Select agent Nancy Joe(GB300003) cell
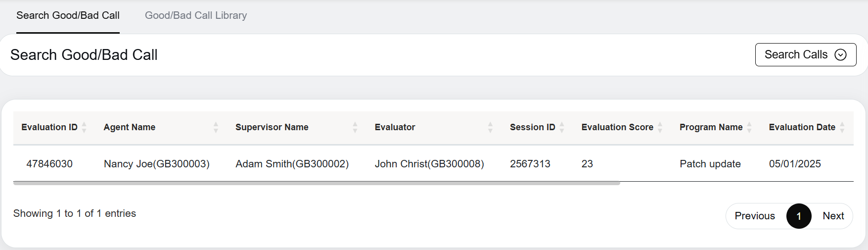The height and width of the screenshot is (250, 868). [x=157, y=164]
